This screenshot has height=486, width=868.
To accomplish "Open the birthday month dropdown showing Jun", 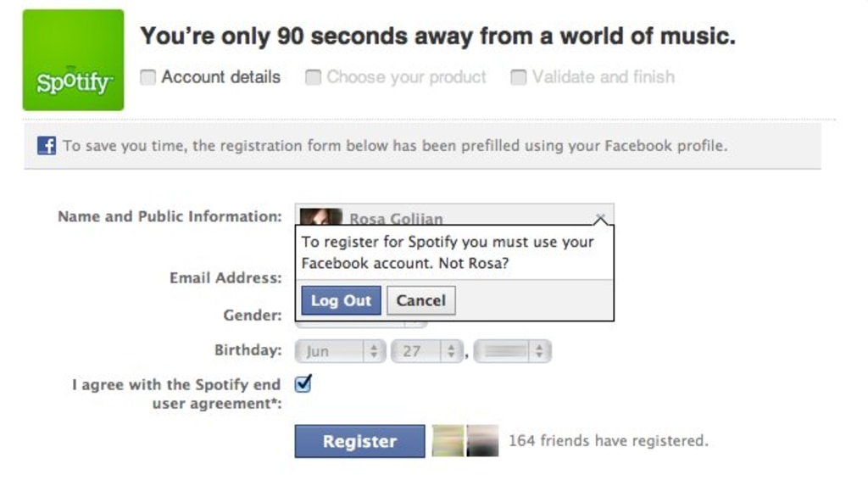I will [341, 351].
